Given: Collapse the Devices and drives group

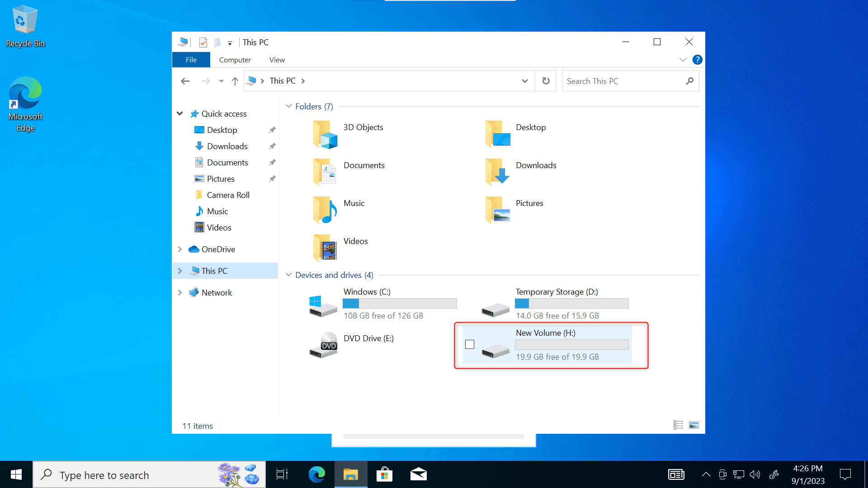Looking at the screenshot, I should (x=289, y=275).
